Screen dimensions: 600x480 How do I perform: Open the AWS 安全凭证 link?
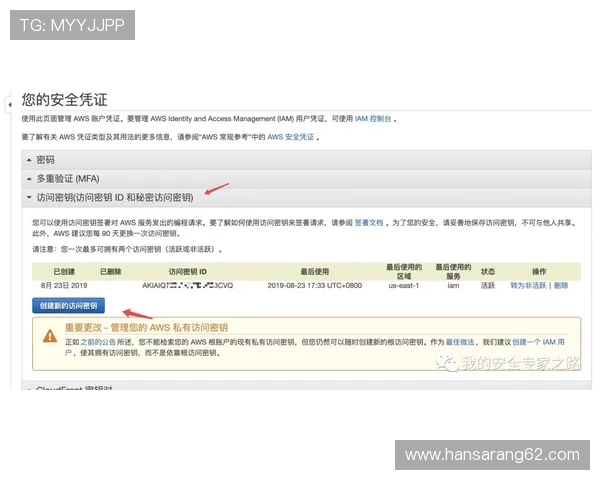click(290, 137)
